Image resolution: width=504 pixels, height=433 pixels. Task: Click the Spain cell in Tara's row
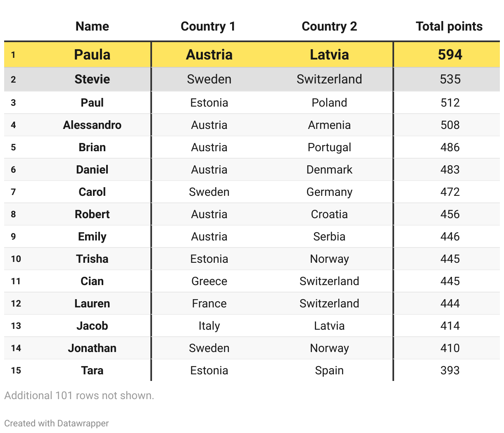click(329, 371)
